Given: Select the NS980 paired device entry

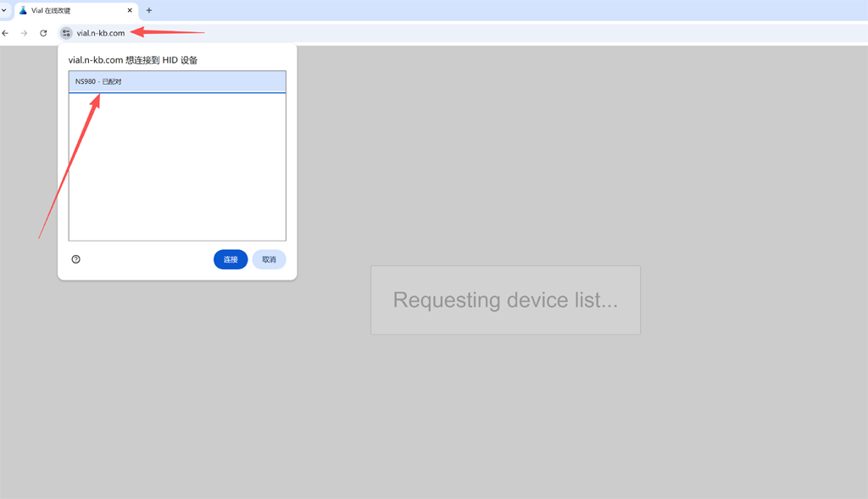Looking at the screenshot, I should [176, 82].
